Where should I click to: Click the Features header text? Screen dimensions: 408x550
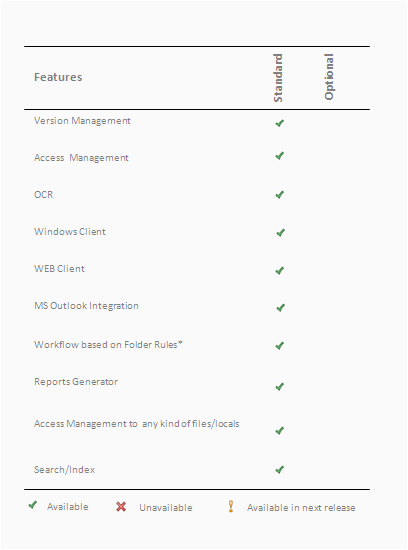pos(58,77)
